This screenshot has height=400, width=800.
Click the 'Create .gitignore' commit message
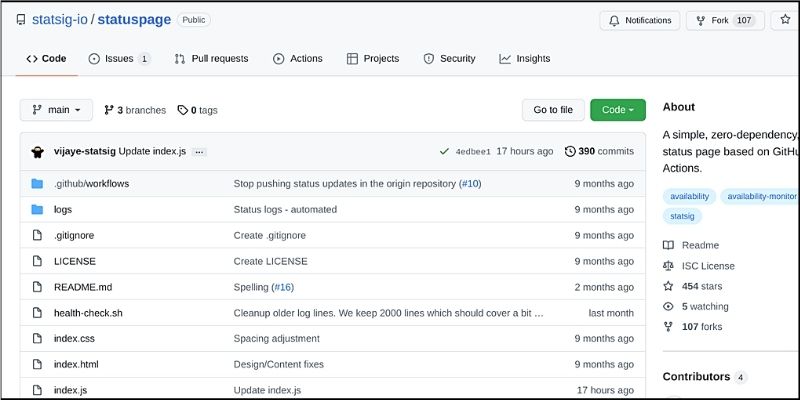[269, 235]
